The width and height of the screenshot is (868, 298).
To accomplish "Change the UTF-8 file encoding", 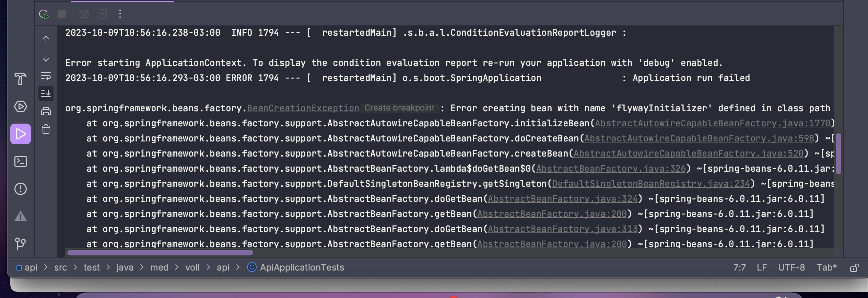I will click(x=791, y=267).
